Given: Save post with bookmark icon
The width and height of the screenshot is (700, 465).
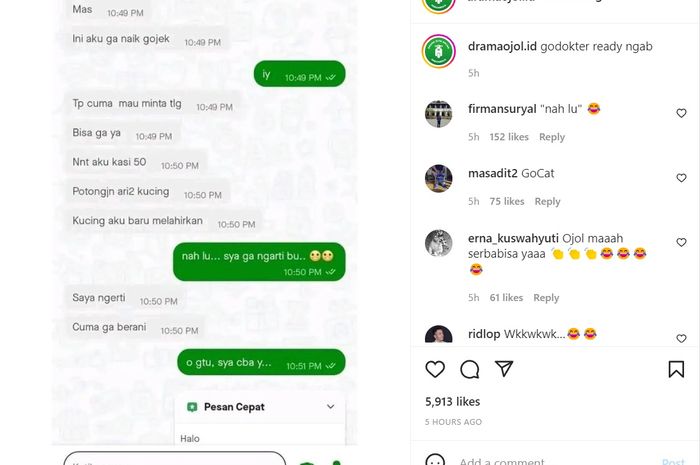Looking at the screenshot, I should pyautogui.click(x=676, y=369).
